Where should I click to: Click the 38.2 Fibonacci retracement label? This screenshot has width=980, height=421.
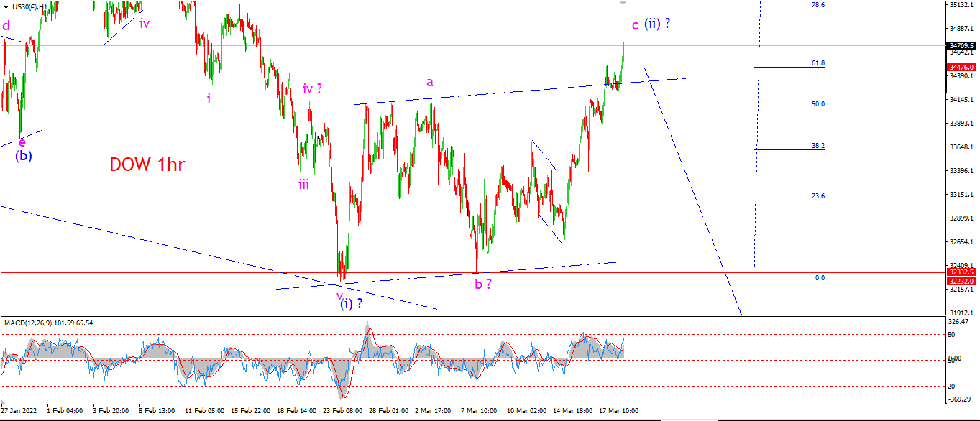[x=818, y=146]
